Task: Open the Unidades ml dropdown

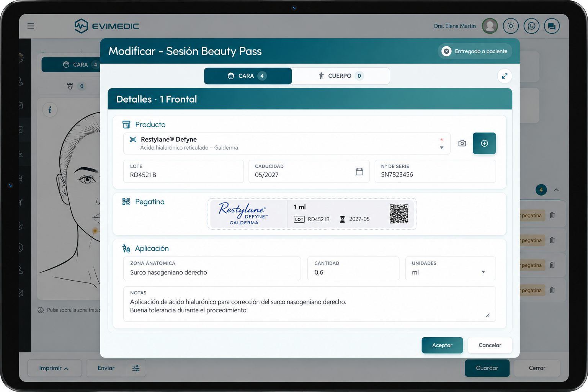Action: (451, 268)
